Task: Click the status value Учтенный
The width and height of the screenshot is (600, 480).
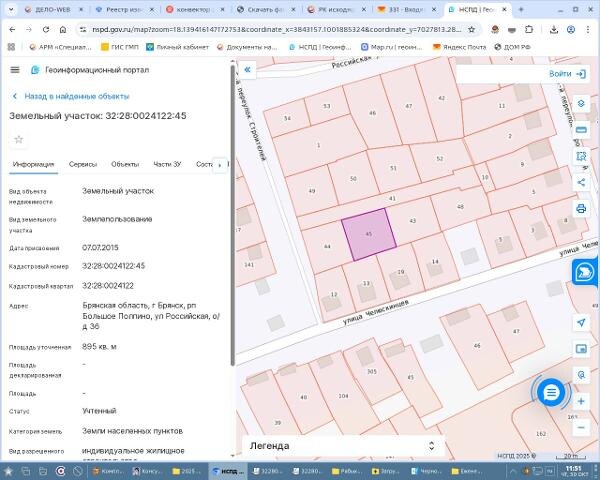Action: [99, 411]
